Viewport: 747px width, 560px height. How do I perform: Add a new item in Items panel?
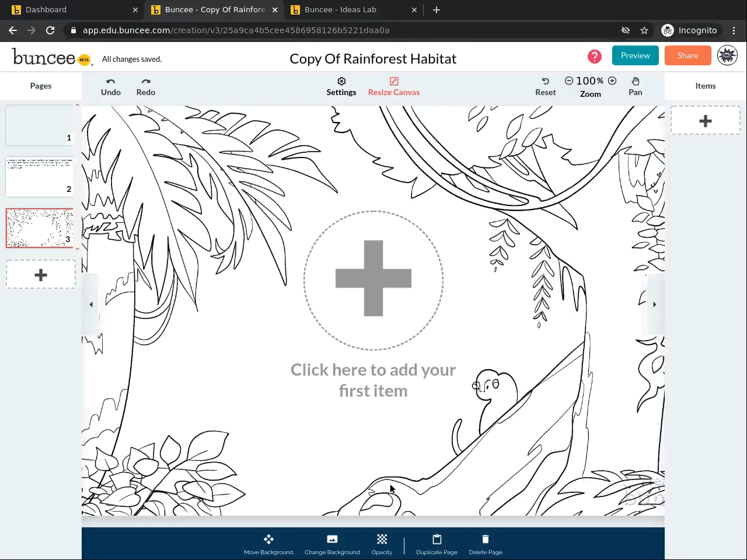tap(706, 121)
